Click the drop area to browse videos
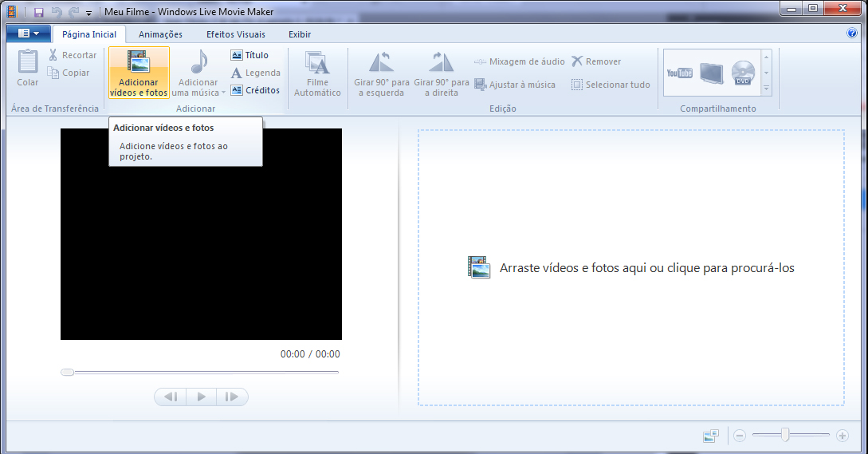The width and height of the screenshot is (868, 454). (x=630, y=268)
